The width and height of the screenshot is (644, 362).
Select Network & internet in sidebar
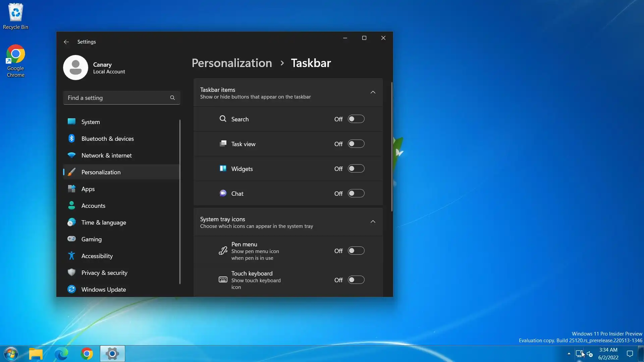pyautogui.click(x=106, y=156)
